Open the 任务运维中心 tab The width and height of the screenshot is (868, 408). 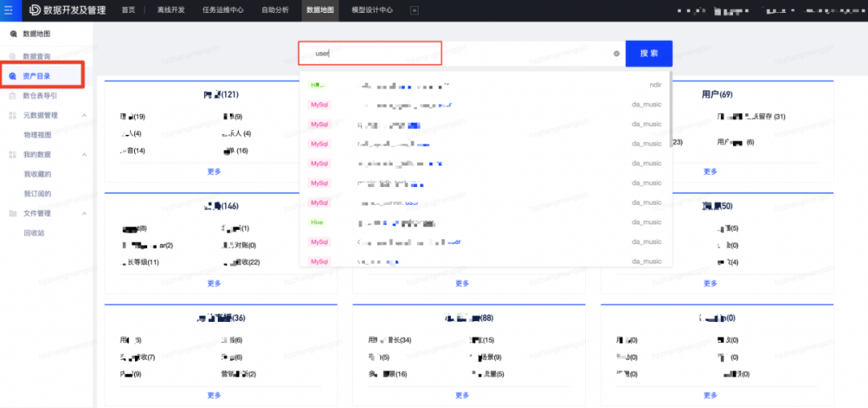223,10
